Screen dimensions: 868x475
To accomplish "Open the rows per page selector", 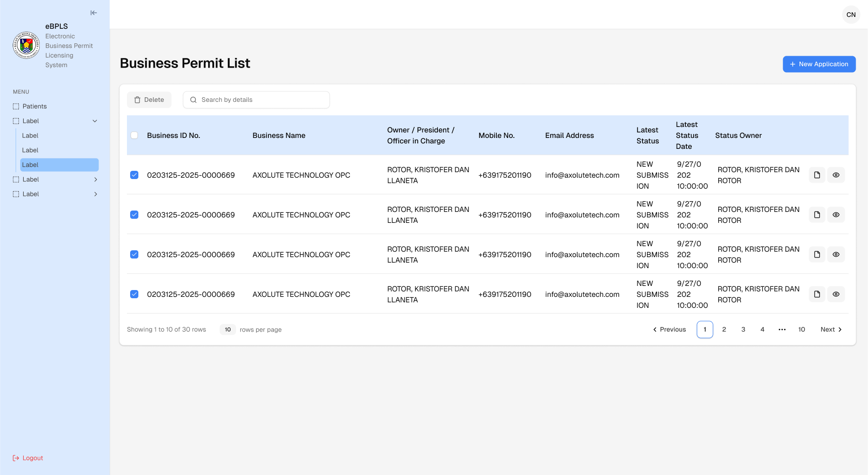I will [x=227, y=329].
